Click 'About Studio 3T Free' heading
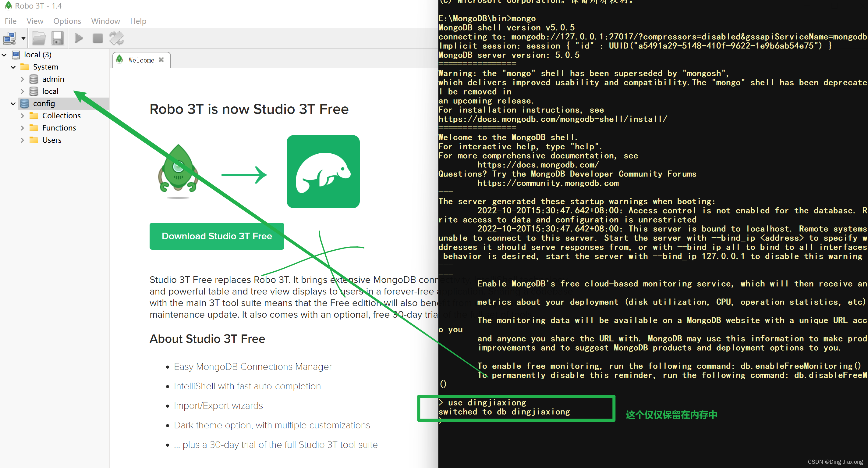The width and height of the screenshot is (868, 468). [x=207, y=339]
